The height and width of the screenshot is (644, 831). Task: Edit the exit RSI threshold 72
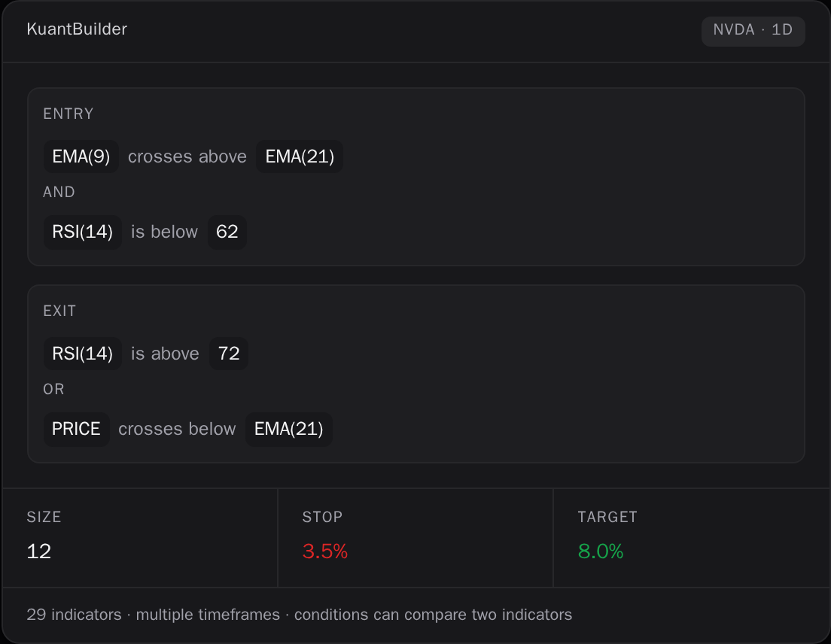[x=229, y=354]
